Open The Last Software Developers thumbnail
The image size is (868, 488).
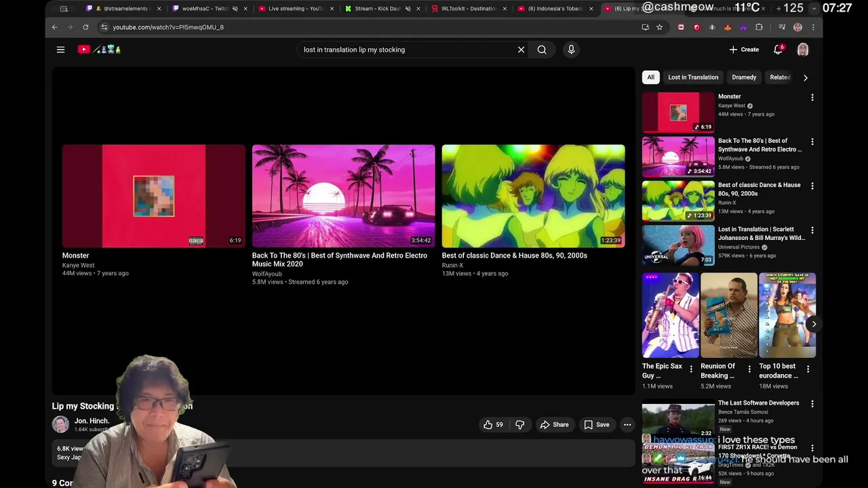678,419
